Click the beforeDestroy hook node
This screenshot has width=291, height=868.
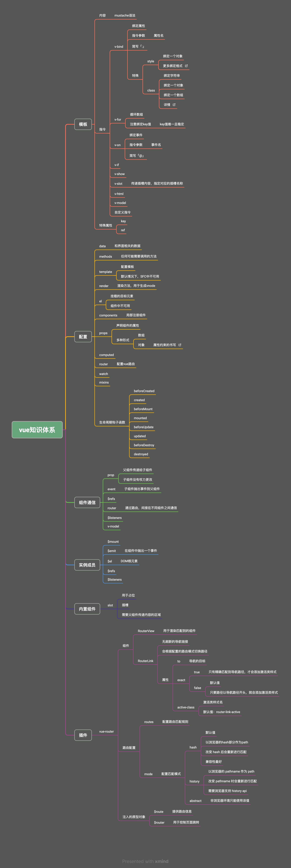click(x=144, y=445)
